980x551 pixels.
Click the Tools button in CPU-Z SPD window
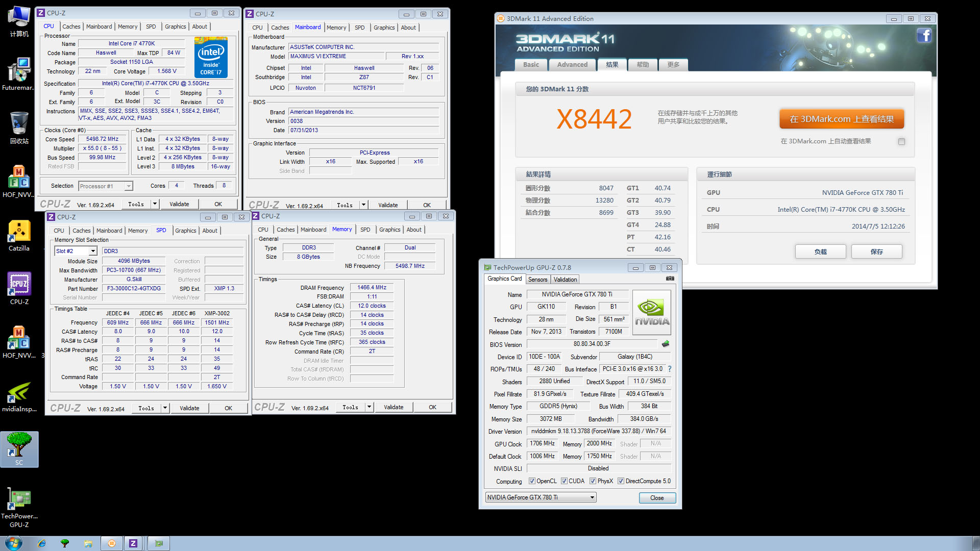click(146, 408)
